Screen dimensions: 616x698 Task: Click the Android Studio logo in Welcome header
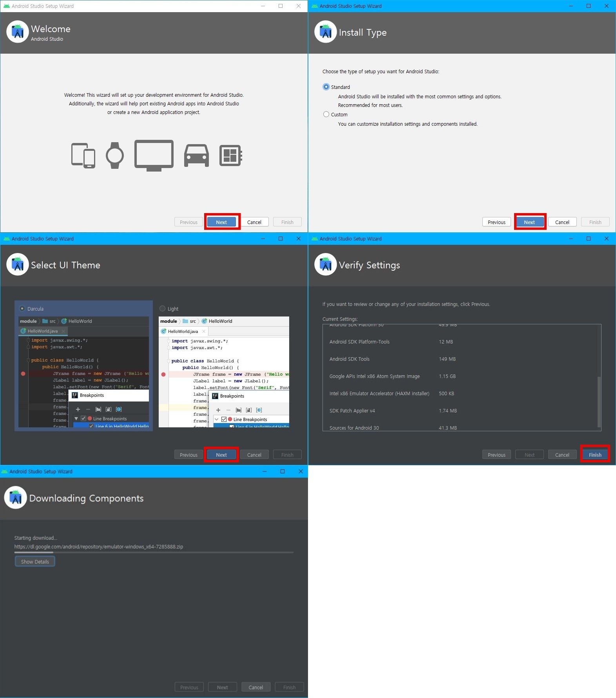point(18,32)
